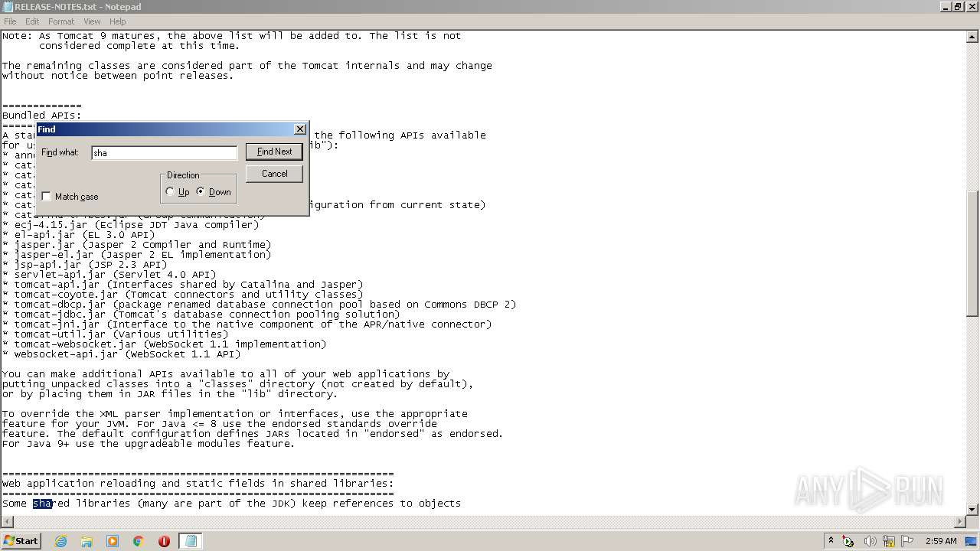The width and height of the screenshot is (980, 551).
Task: Click the 'tomcat-websocket.jar' line
Action: point(165,344)
